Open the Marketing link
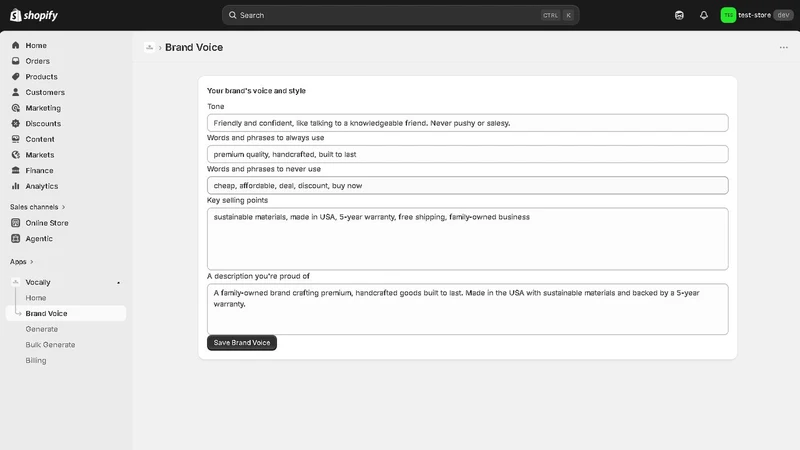This screenshot has height=450, width=800. [x=43, y=108]
